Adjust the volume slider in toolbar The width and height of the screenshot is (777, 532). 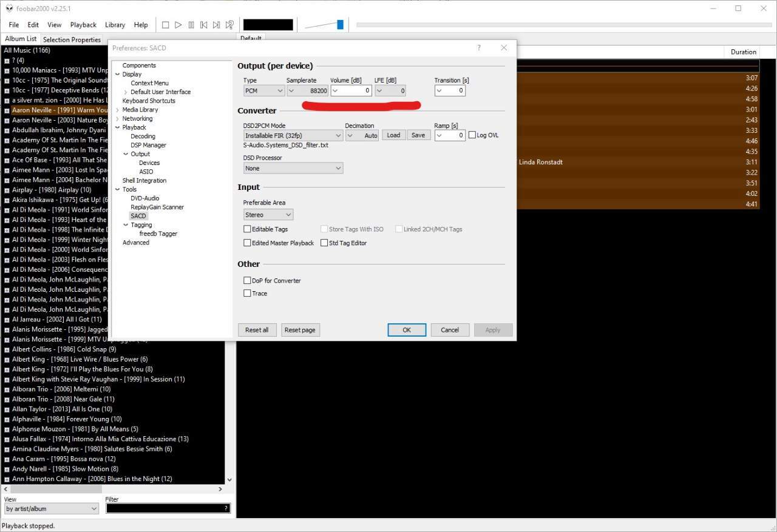click(x=340, y=25)
